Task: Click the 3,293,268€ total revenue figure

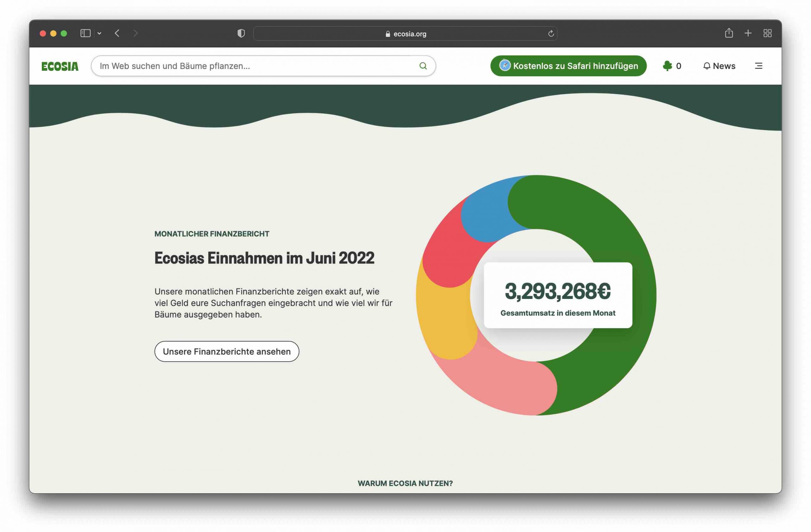Action: coord(558,291)
